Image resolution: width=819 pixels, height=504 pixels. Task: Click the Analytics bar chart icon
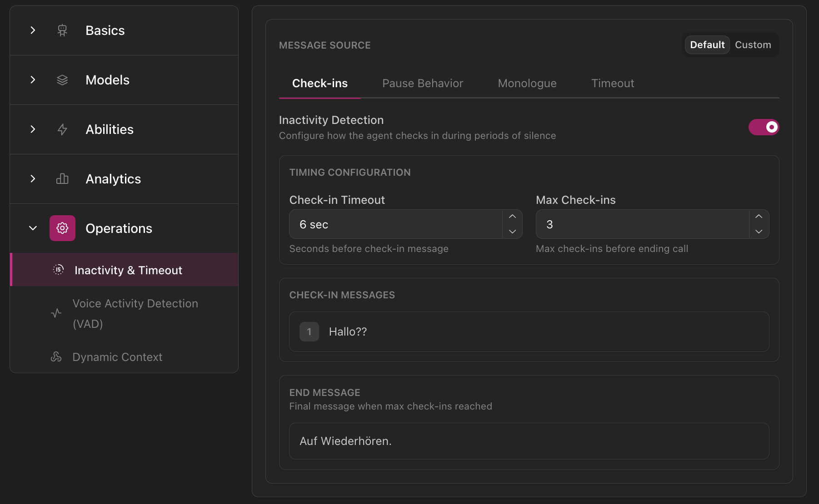coord(62,179)
